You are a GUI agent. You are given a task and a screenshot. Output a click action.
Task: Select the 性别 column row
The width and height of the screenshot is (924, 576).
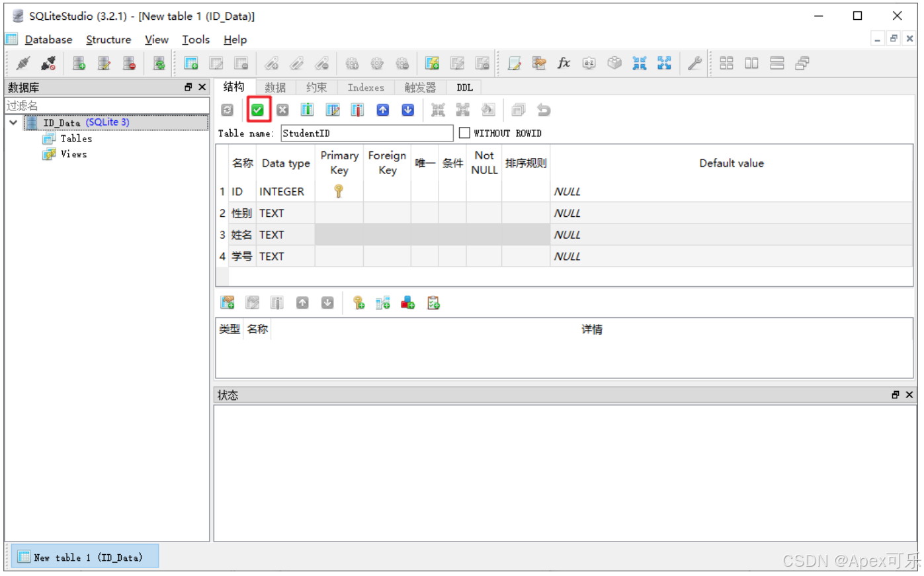pyautogui.click(x=564, y=213)
